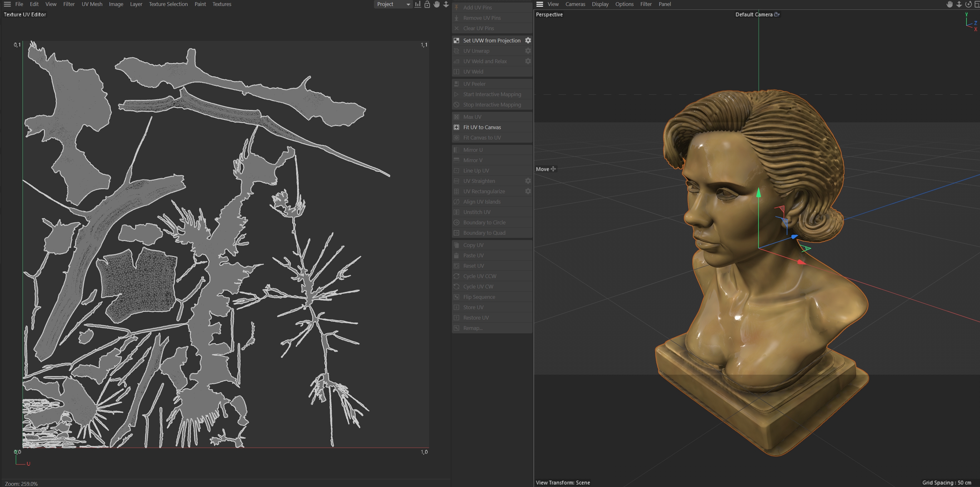Image resolution: width=980 pixels, height=487 pixels.
Task: Expand the UV editor hamburger menu
Action: [7, 4]
